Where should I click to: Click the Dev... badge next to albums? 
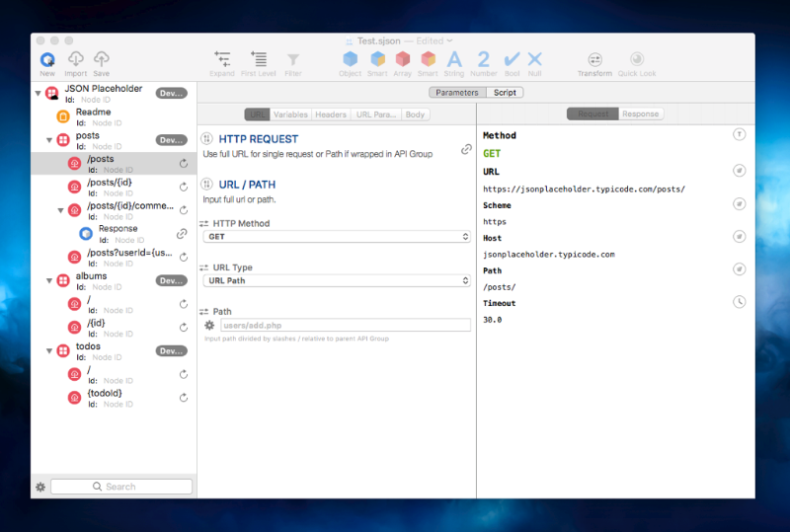point(171,281)
